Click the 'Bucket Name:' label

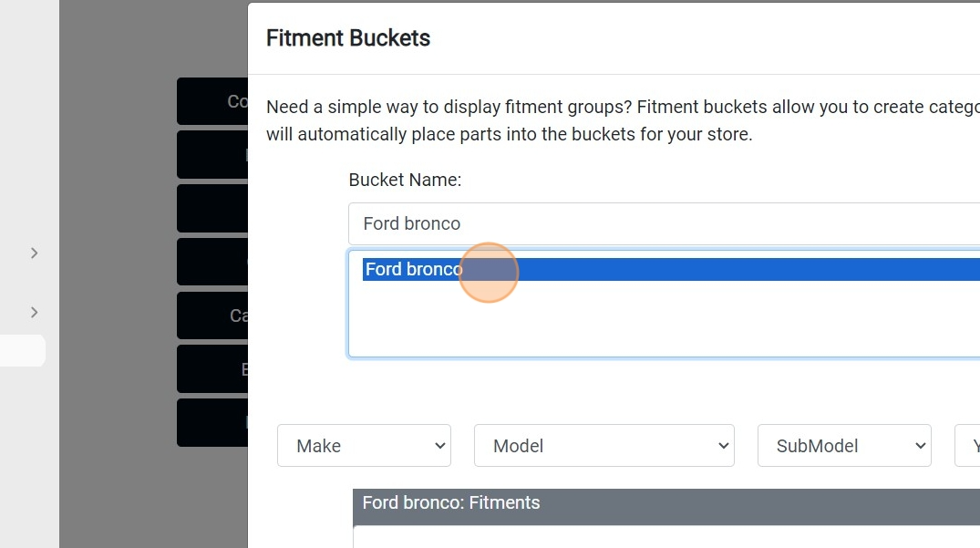tap(405, 180)
